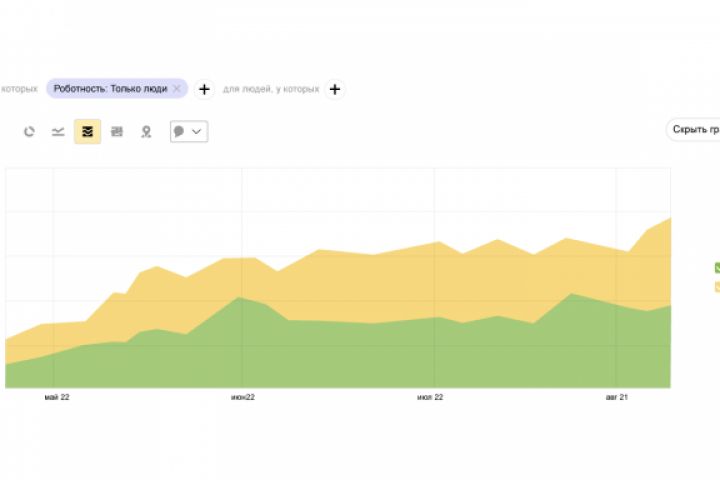The width and height of the screenshot is (720, 480).
Task: Add a visit condition with first plus button
Action: click(x=204, y=89)
